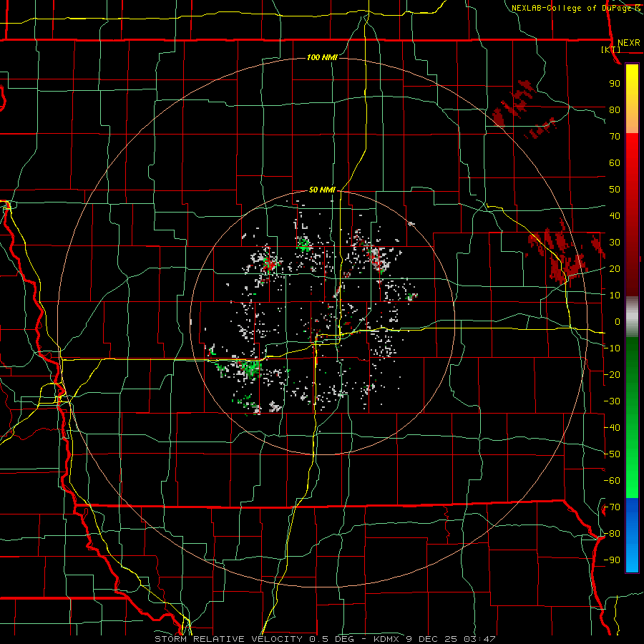Click the 20 value on velocity scale
Screen dimensions: 644x644
tap(615, 268)
